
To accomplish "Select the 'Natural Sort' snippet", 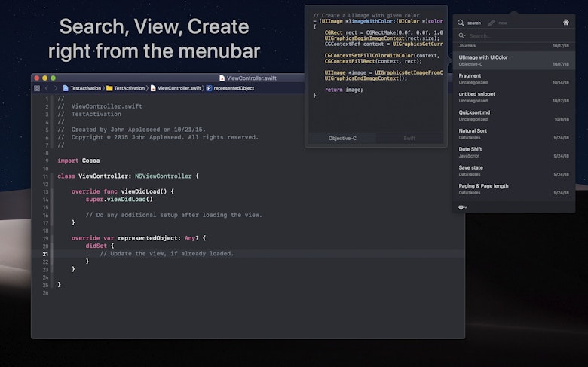I will [514, 134].
